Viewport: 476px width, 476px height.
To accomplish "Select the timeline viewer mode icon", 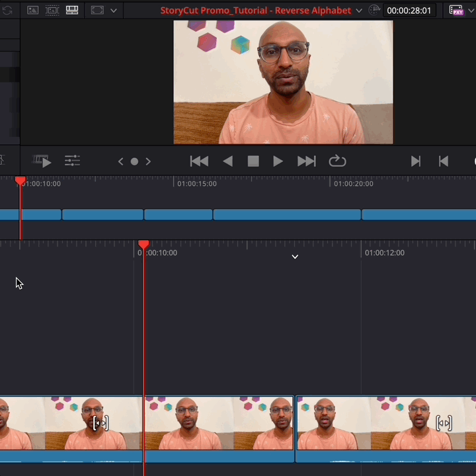I will (x=72, y=11).
